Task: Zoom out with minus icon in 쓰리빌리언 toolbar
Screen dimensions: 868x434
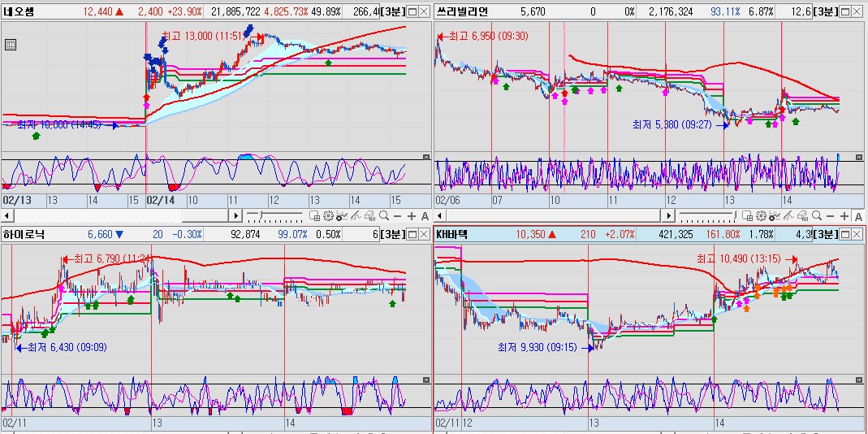Action: point(830,216)
